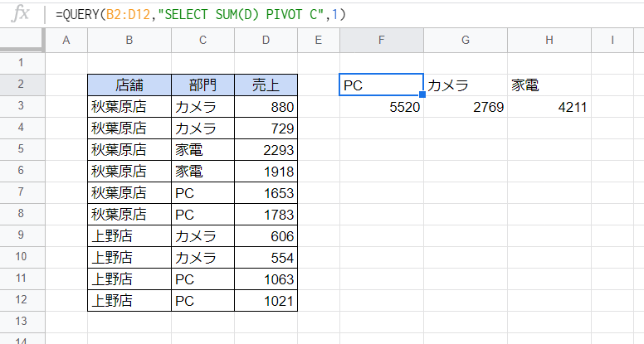Select column B header
The width and height of the screenshot is (644, 344).
pyautogui.click(x=129, y=40)
